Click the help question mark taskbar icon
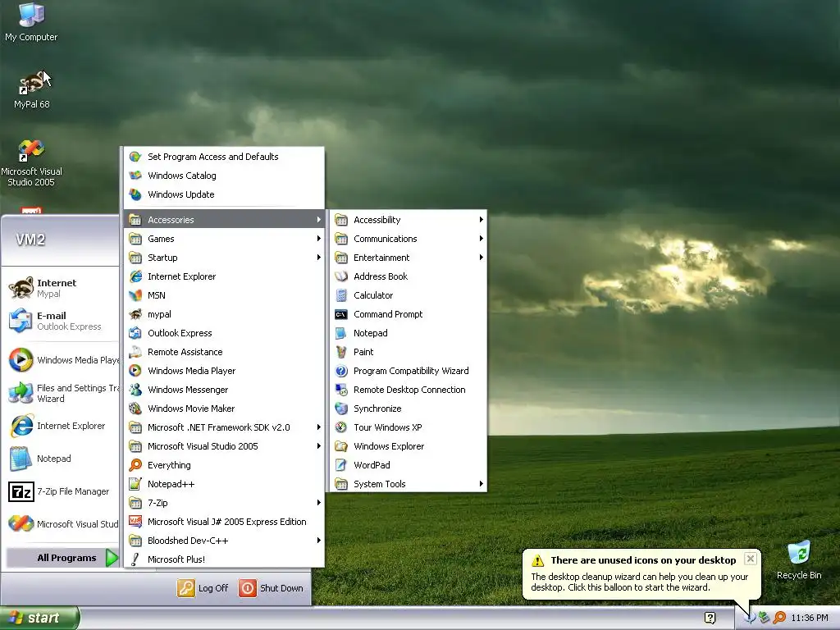 pos(710,618)
